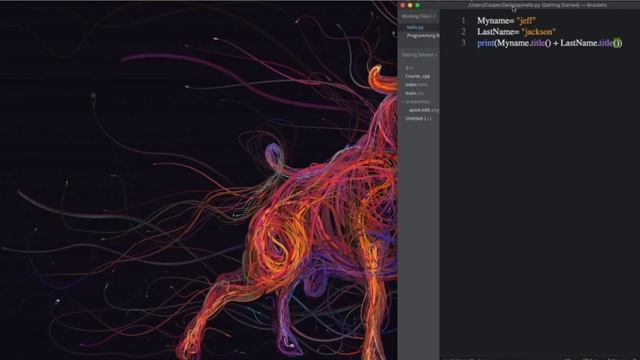The width and height of the screenshot is (640, 360).
Task: Click the print keyword on line 3
Action: pyautogui.click(x=486, y=43)
